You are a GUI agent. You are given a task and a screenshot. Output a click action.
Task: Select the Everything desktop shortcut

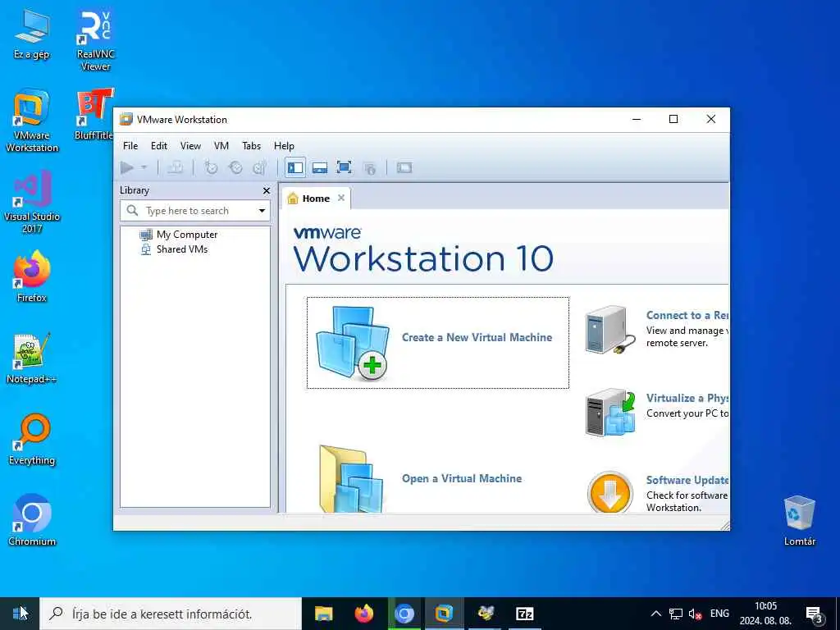tap(32, 440)
